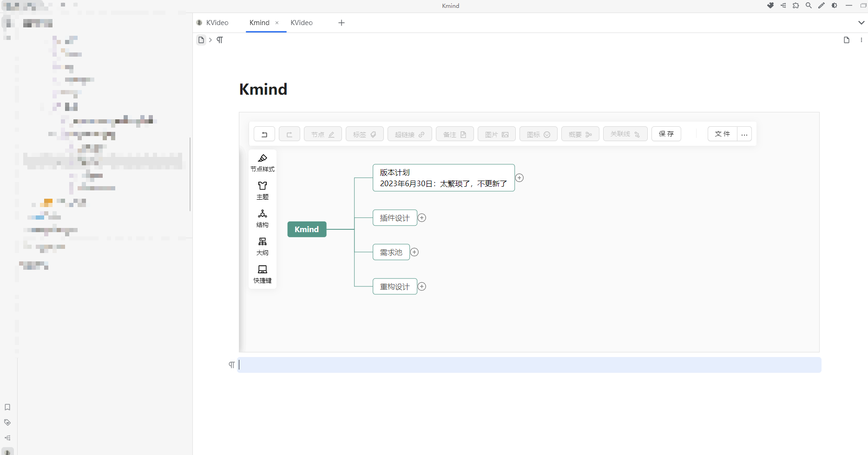This screenshot has width=868, height=455.
Task: Open the 大纲 outline view
Action: pyautogui.click(x=263, y=247)
